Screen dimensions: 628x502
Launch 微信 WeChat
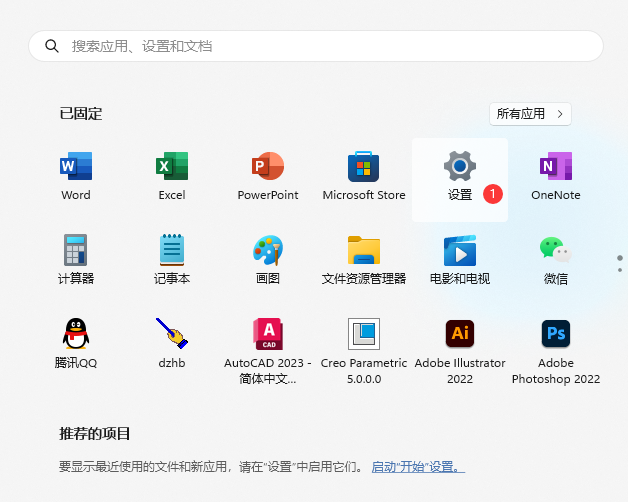556,260
